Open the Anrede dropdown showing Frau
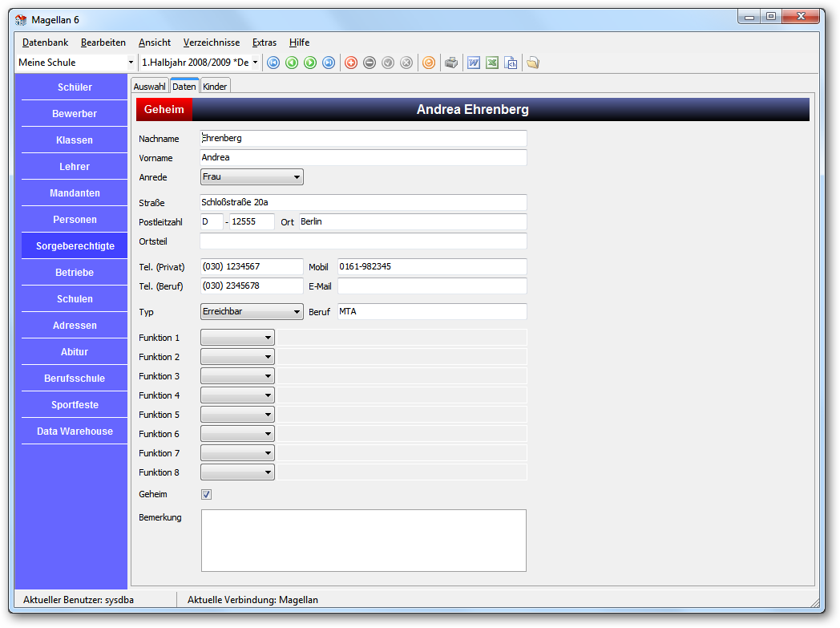Viewport: 840px width, 628px height. (x=252, y=176)
